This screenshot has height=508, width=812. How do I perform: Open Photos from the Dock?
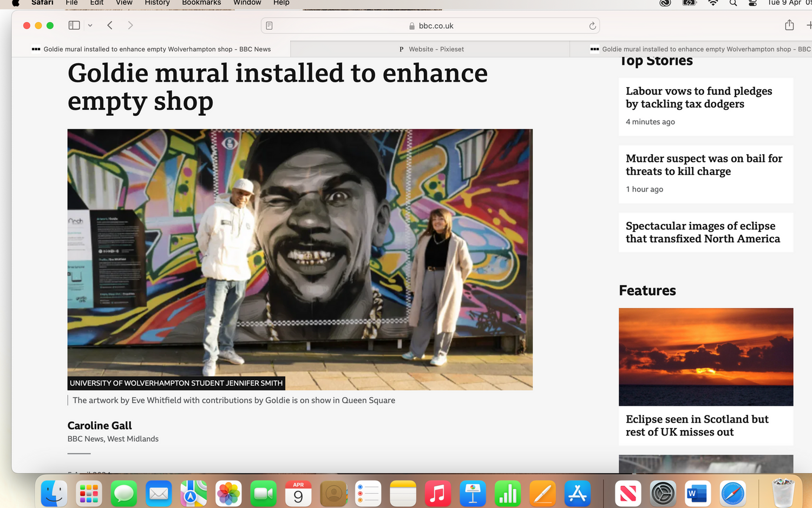point(228,493)
